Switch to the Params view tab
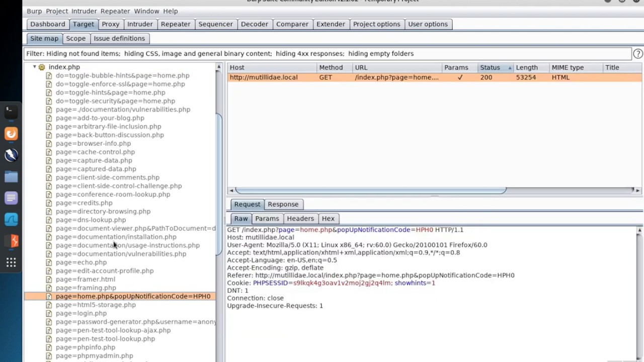644x362 pixels. click(x=267, y=219)
